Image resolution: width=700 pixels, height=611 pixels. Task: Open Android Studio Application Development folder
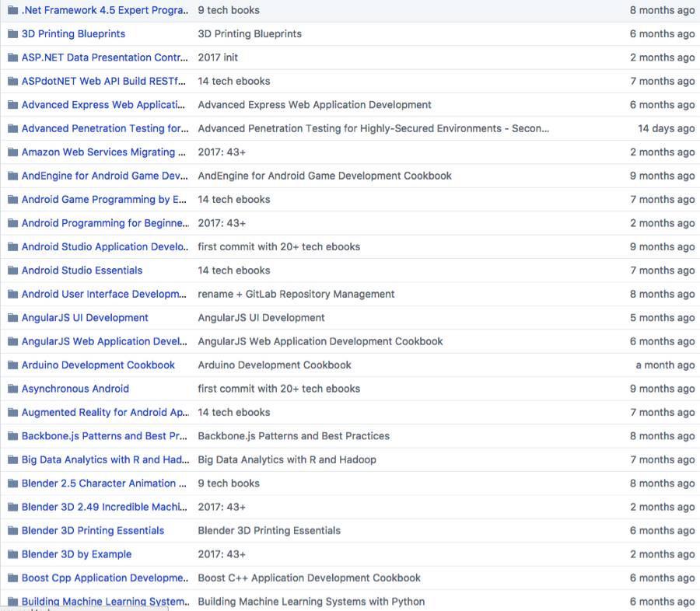[x=105, y=247]
